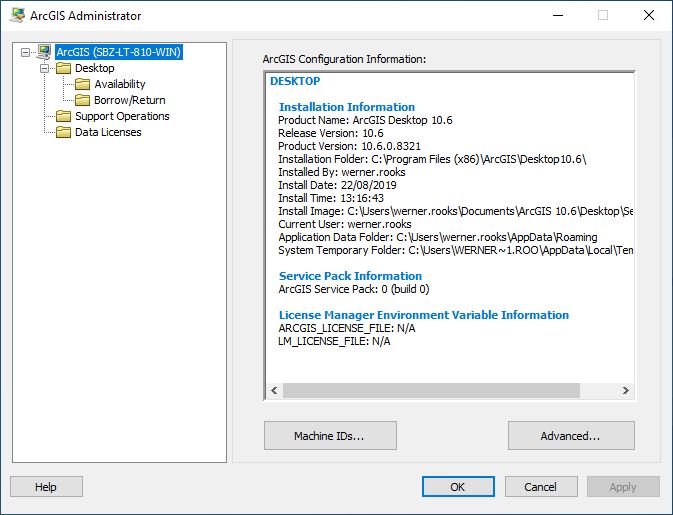Click the Availability folder icon
The width and height of the screenshot is (673, 515).
click(x=82, y=84)
